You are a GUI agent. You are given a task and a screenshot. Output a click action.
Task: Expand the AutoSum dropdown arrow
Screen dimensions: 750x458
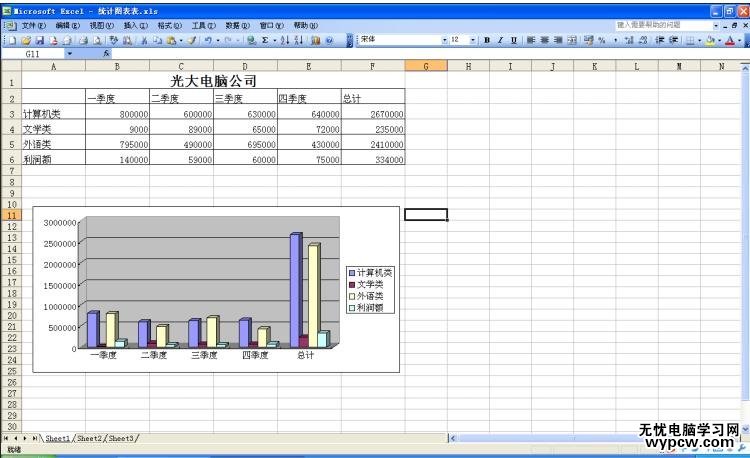click(275, 41)
